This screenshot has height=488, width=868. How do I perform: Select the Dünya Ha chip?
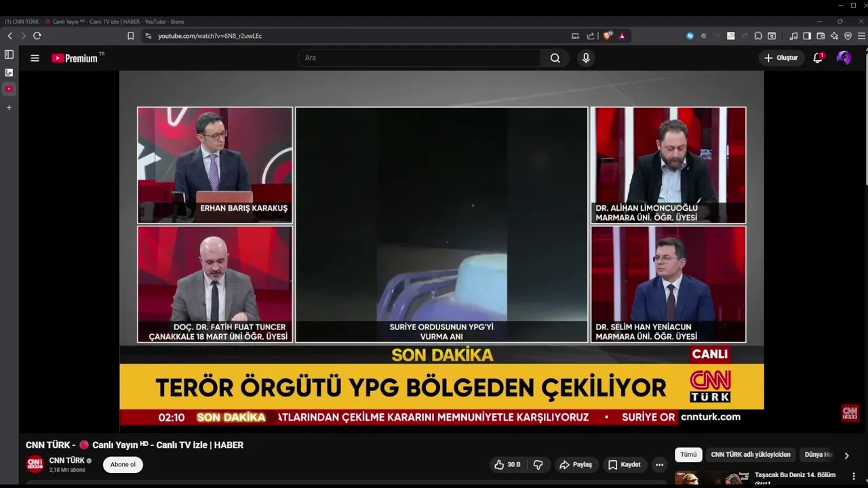[818, 455]
